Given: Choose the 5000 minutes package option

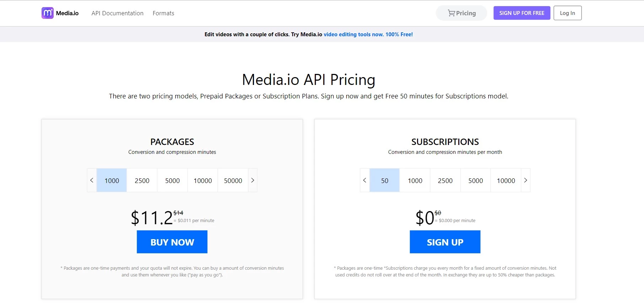Looking at the screenshot, I should coord(172,181).
